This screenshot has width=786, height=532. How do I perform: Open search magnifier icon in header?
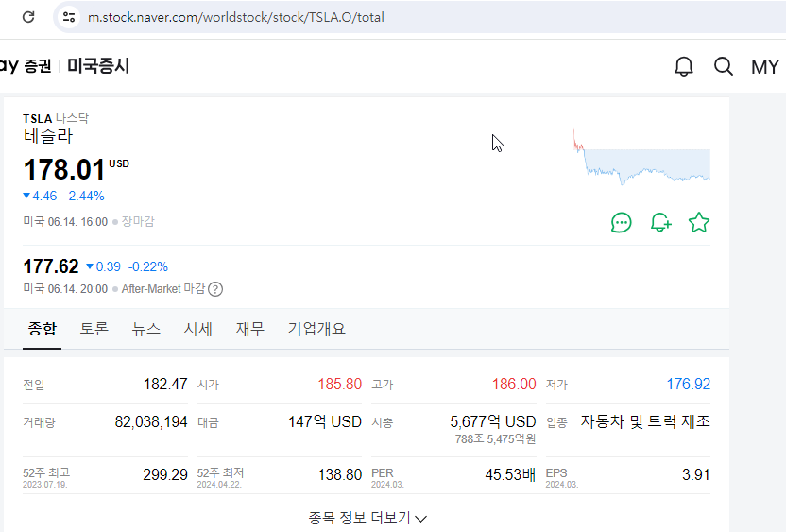[724, 66]
